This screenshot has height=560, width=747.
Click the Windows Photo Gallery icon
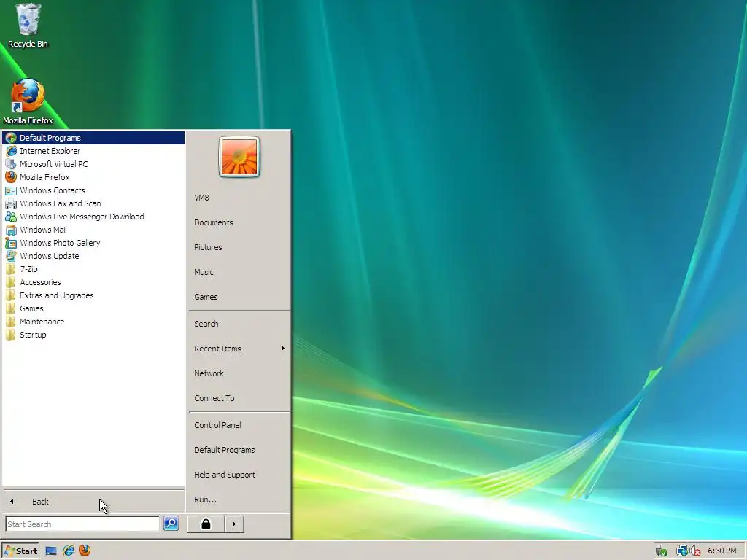10,243
